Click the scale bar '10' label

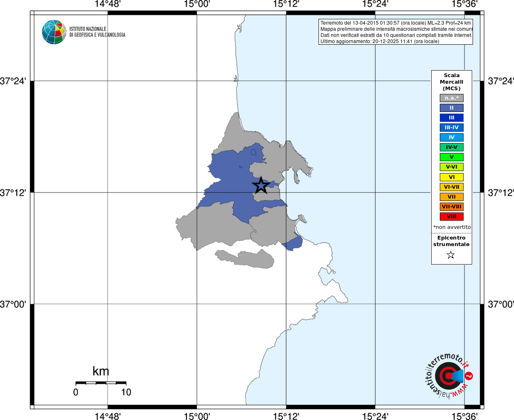click(126, 392)
